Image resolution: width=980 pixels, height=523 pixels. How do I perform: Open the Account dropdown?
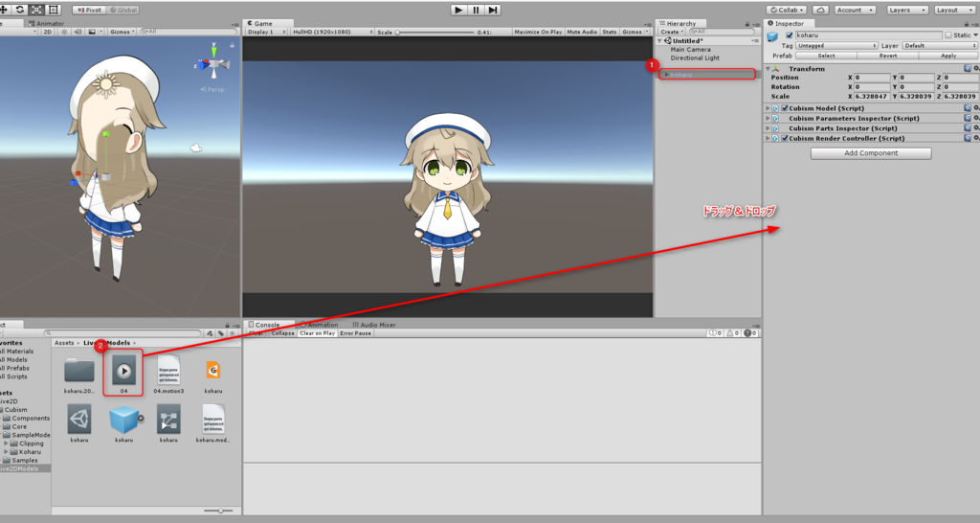coord(855,10)
